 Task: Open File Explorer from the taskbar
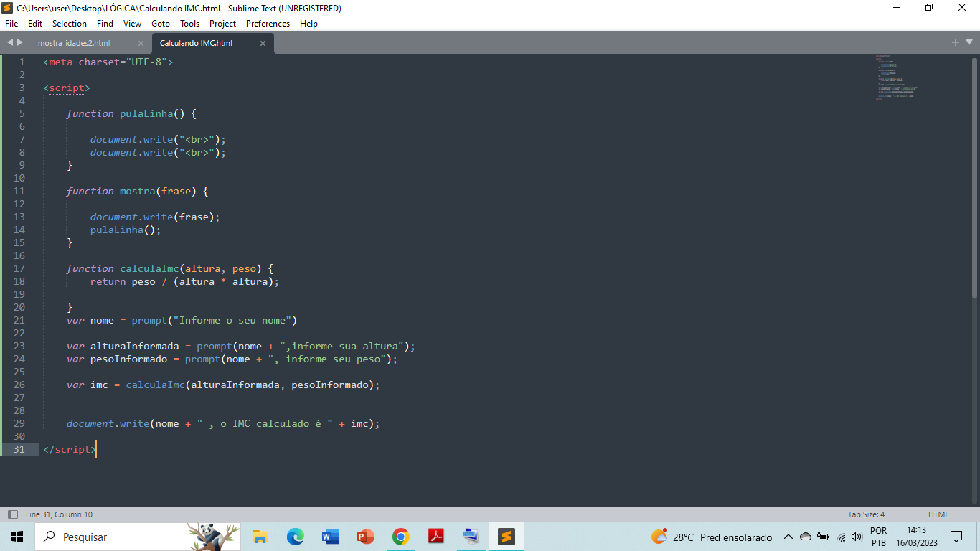pyautogui.click(x=260, y=537)
